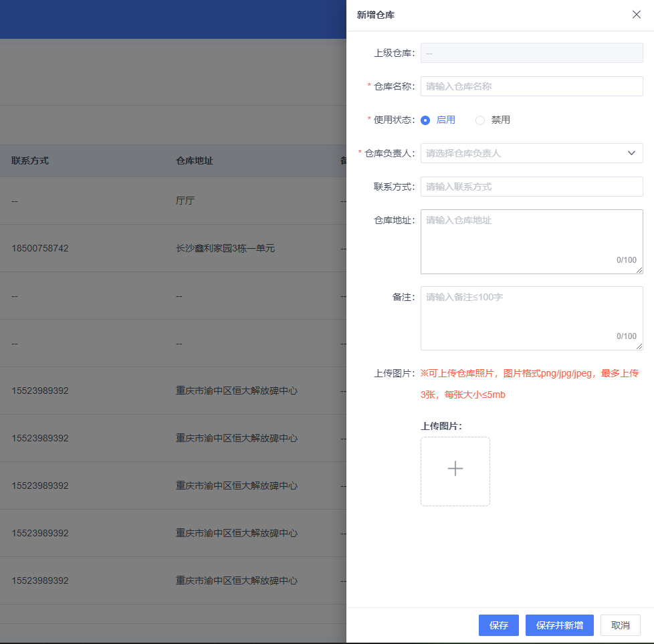Select the 启用 radio button
654x644 pixels.
click(x=425, y=120)
